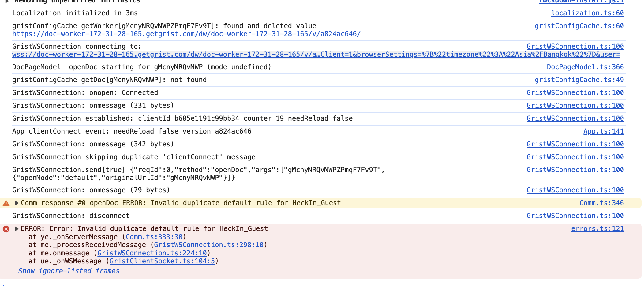Select 'at ye._onServerMessage' stack line

pos(107,237)
